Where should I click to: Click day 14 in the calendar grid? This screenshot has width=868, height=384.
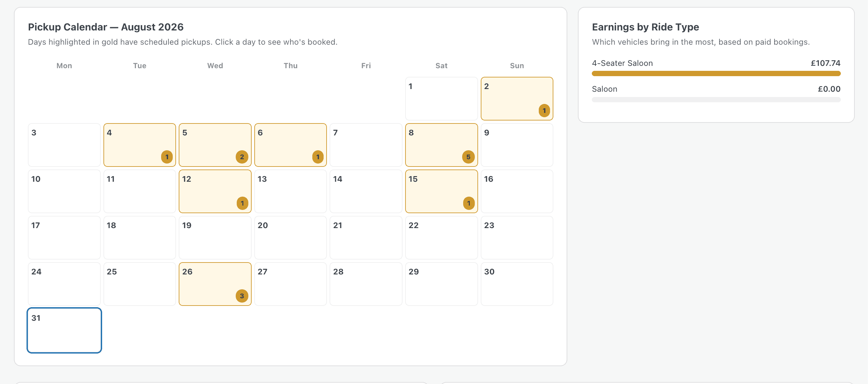pos(366,191)
